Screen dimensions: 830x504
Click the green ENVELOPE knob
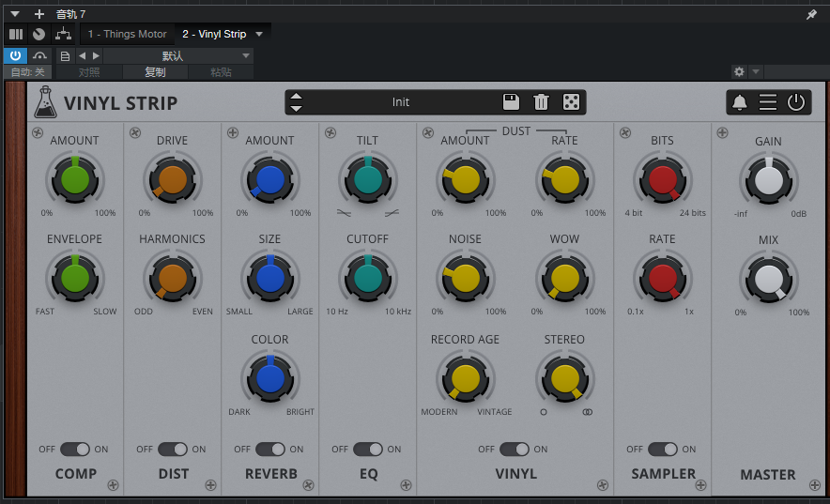coord(75,278)
